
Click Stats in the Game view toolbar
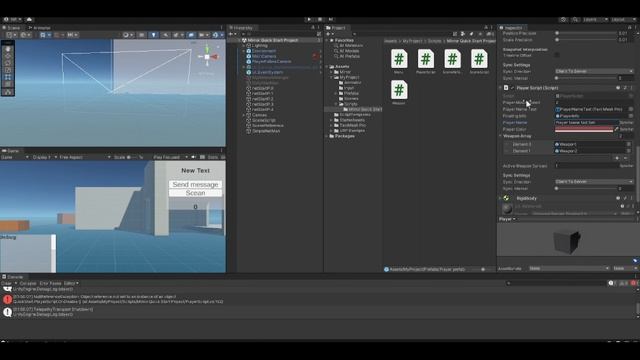click(213, 157)
